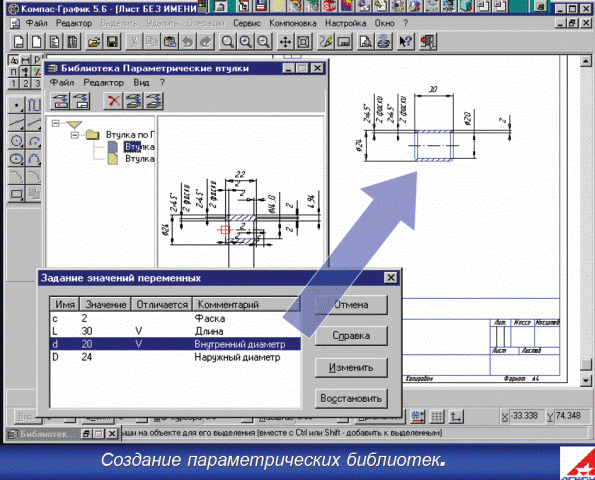Select the circle drawing tool
The width and height of the screenshot is (595, 480).
(16, 141)
